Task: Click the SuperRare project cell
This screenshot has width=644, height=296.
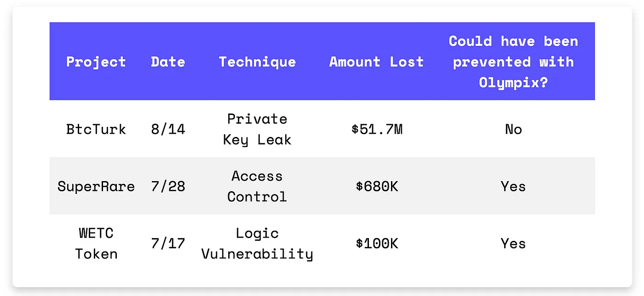Action: pos(96,186)
